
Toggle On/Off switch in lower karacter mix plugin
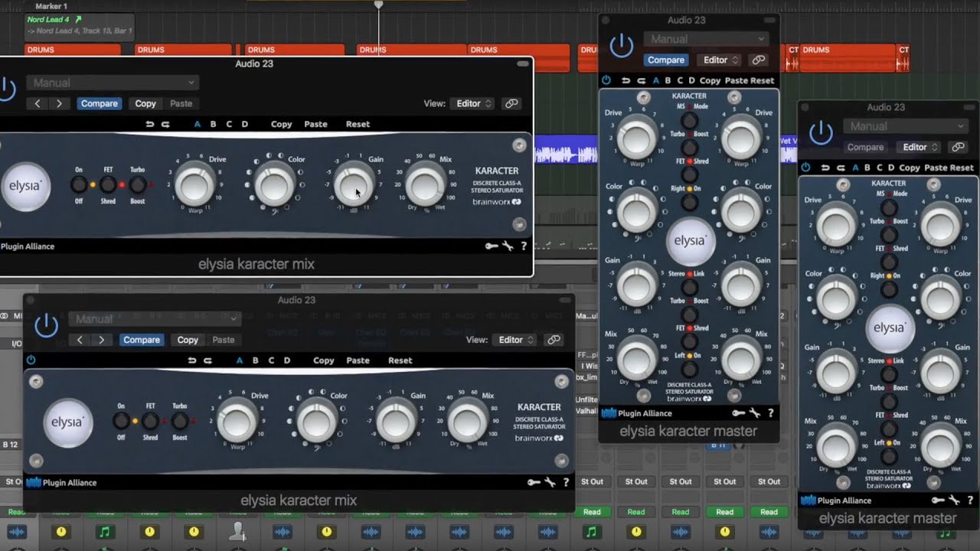[121, 421]
